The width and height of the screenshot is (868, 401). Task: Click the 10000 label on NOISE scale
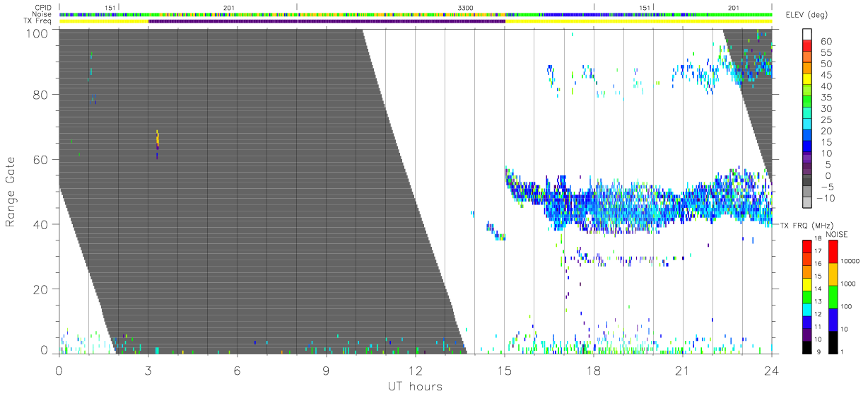pyautogui.click(x=851, y=262)
